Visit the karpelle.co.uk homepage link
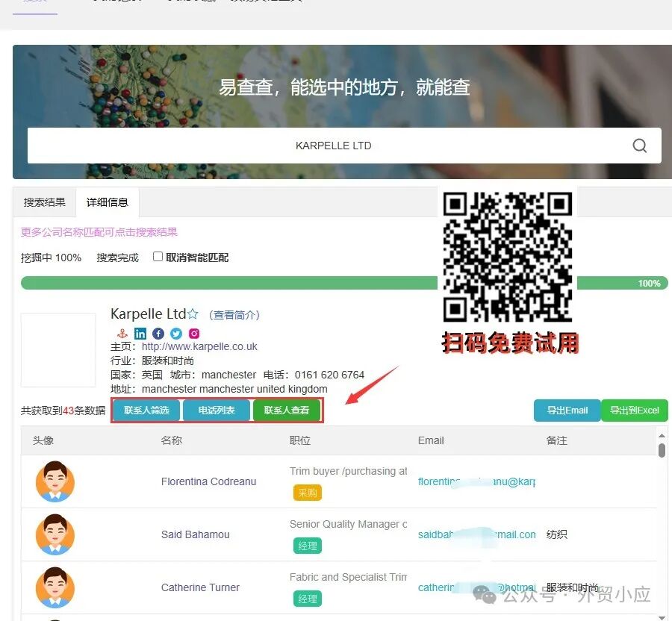Viewport: 672px width, 621px height. click(199, 346)
